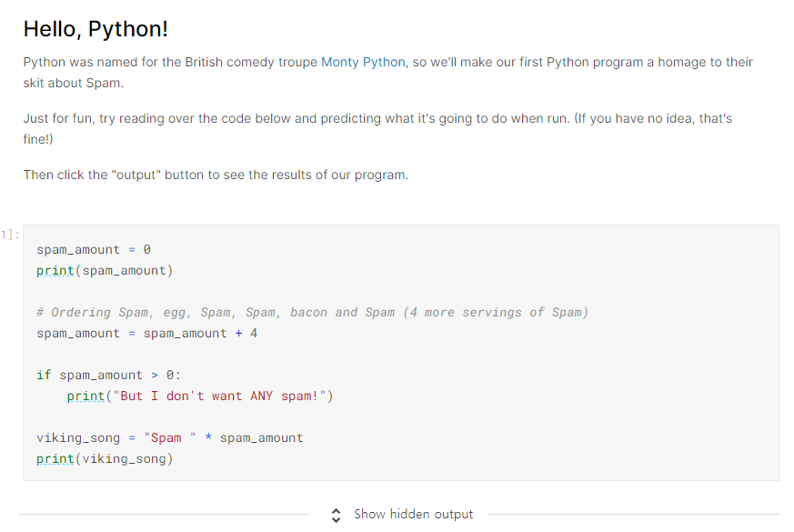This screenshot has width=794, height=532.
Task: Open the Monty Python link
Action: point(363,62)
